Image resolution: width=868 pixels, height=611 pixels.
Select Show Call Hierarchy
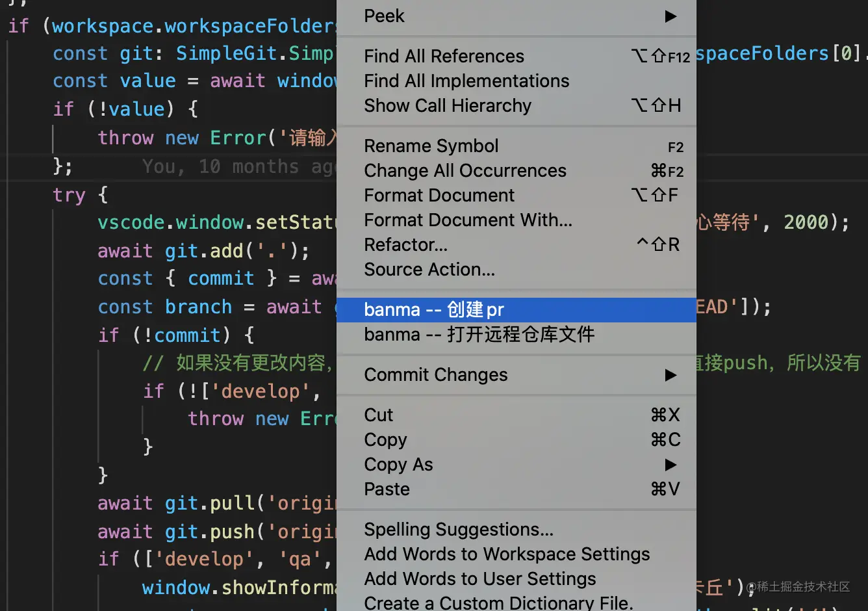pyautogui.click(x=517, y=105)
